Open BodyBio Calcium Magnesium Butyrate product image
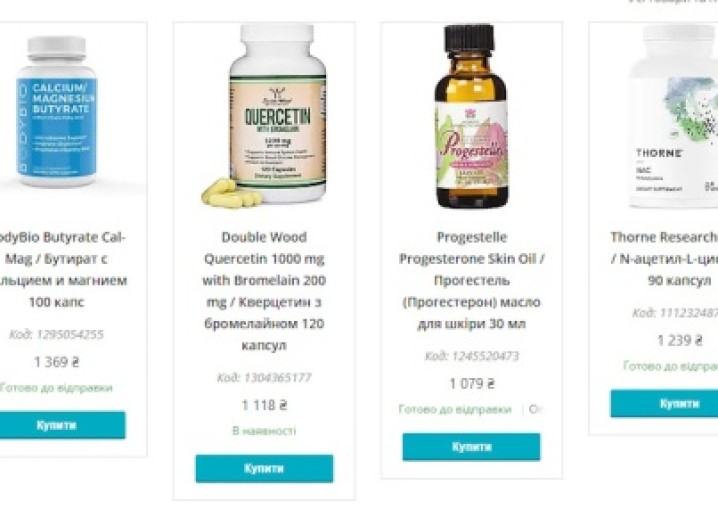 (57, 112)
